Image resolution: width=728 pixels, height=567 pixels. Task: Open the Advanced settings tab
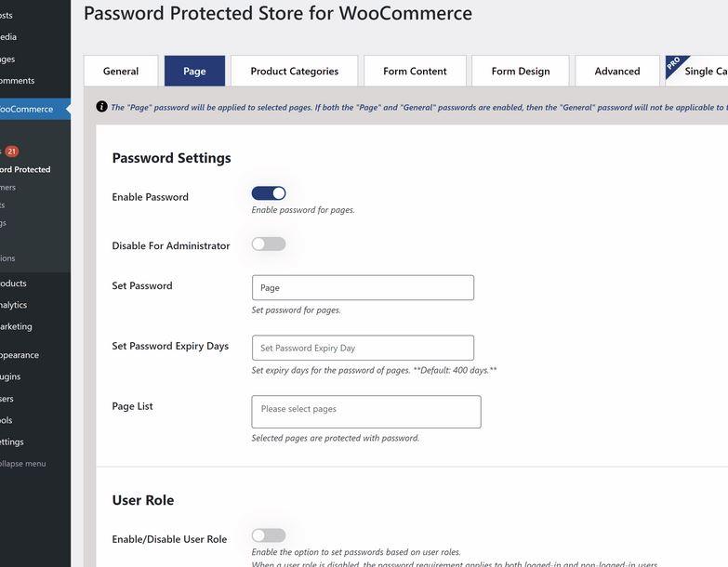pyautogui.click(x=617, y=71)
